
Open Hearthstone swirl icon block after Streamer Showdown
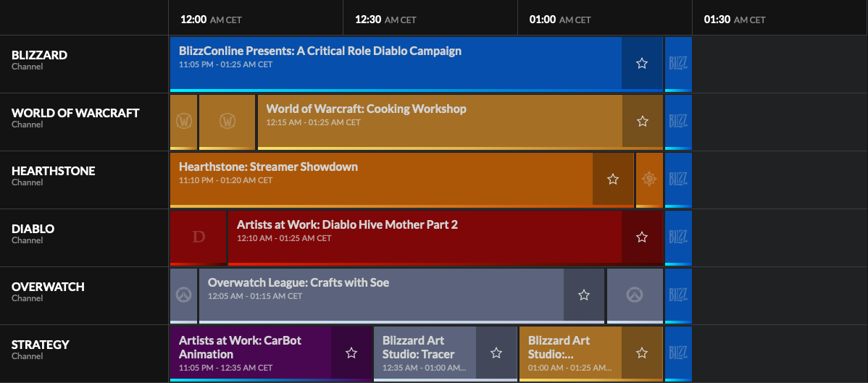coord(649,179)
